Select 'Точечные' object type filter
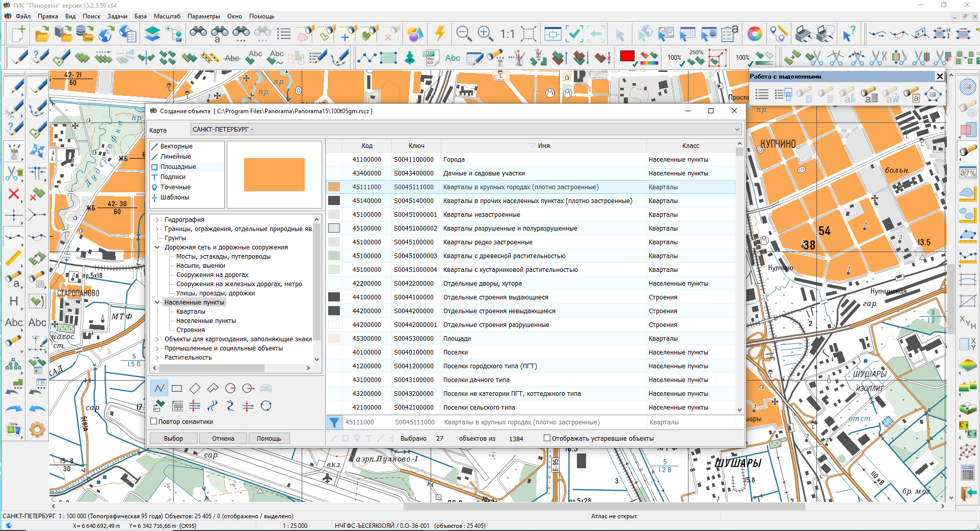Image resolution: width=980 pixels, height=531 pixels. click(x=175, y=187)
